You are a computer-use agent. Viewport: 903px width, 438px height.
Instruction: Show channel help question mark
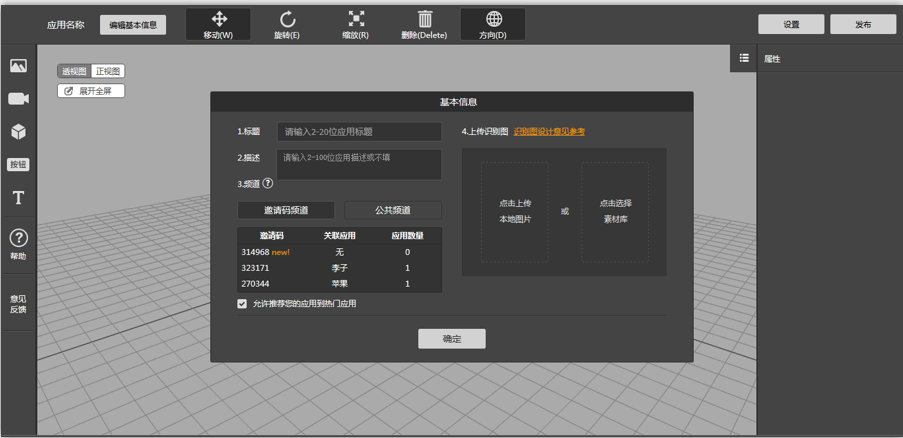pos(267,184)
